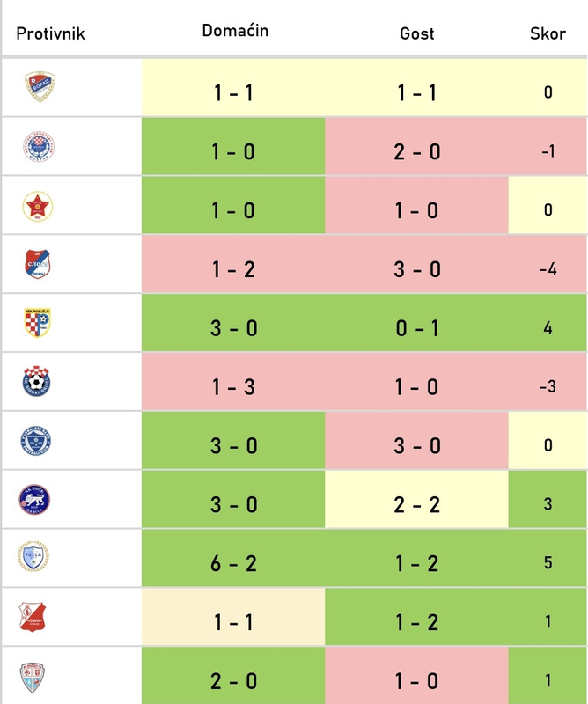The image size is (588, 704).
Task: Click the Skor column header
Action: point(548,33)
